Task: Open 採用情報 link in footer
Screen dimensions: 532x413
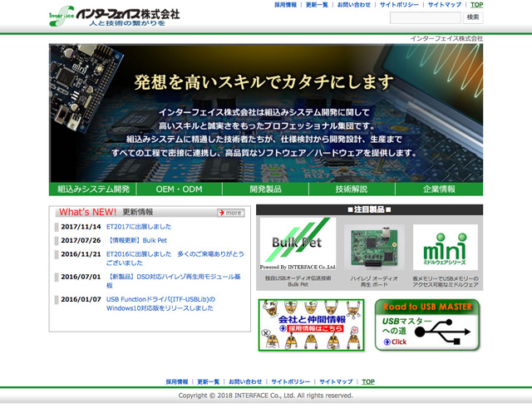Action: [177, 381]
